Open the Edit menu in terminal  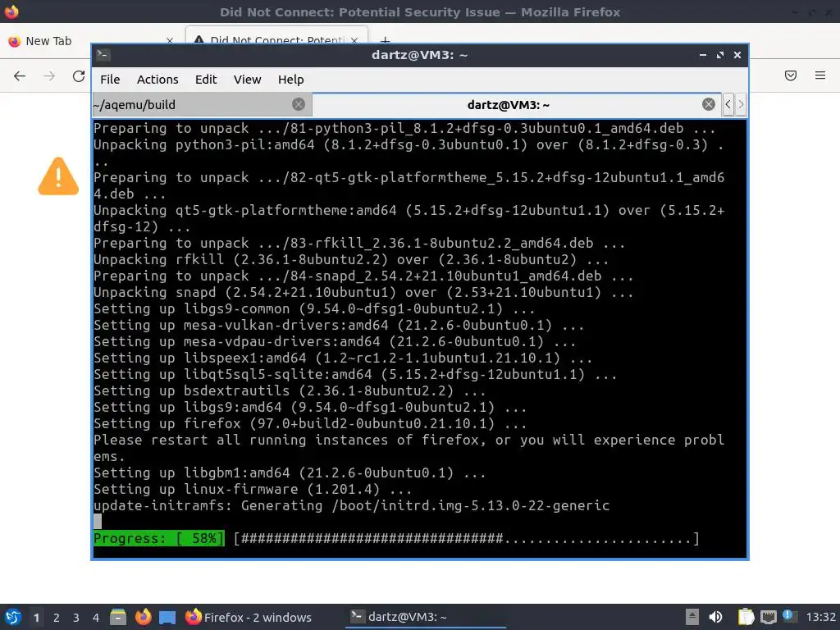coord(206,80)
